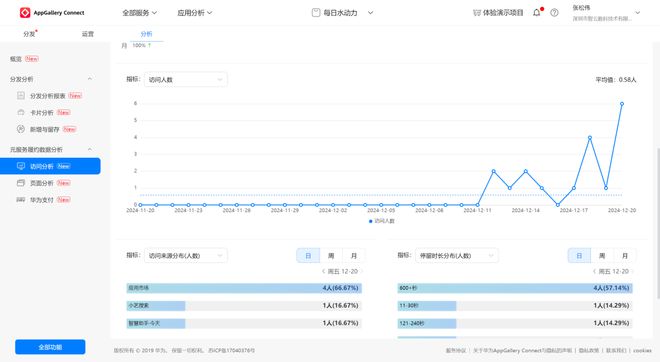The height and width of the screenshot is (362, 660).
Task: Collapse the 分发分析 sidebar section
Action: click(90, 79)
